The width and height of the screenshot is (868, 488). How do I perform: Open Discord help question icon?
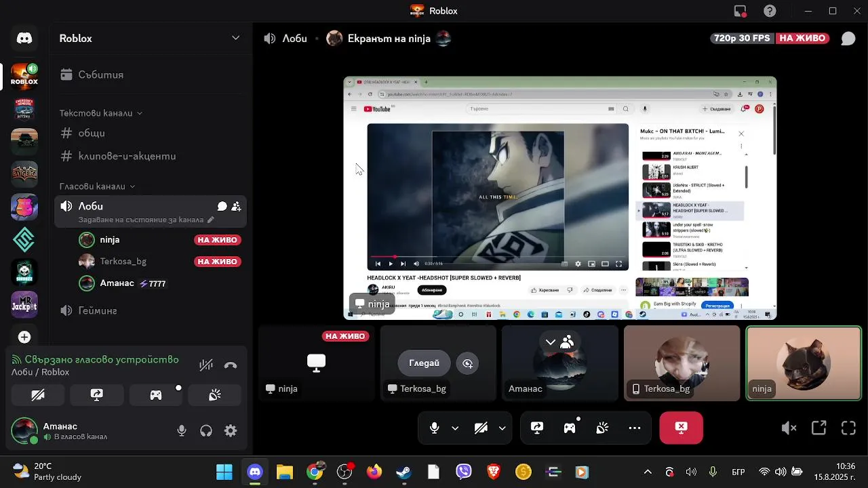770,11
